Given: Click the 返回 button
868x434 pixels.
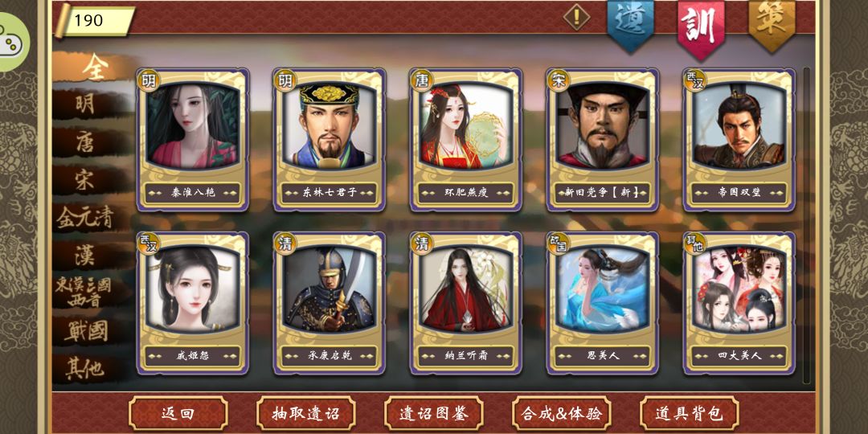Looking at the screenshot, I should click(178, 413).
